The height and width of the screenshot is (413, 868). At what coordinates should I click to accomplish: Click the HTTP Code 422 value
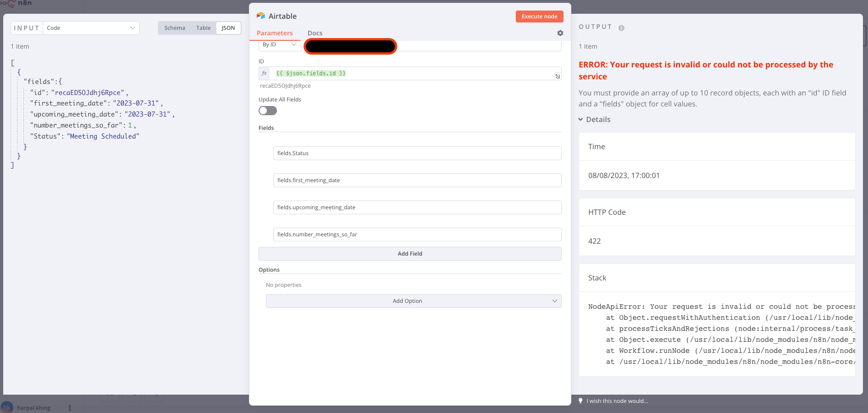click(x=594, y=241)
